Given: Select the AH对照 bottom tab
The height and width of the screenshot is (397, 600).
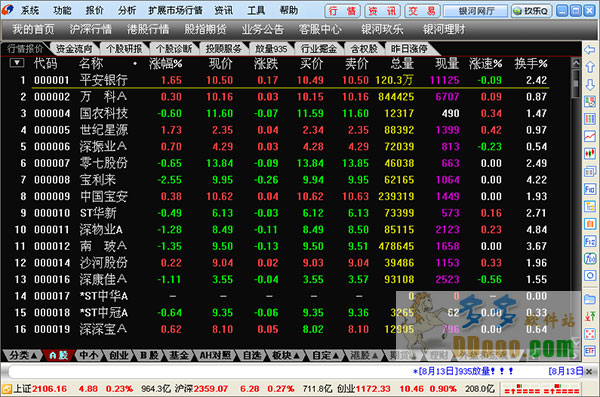Looking at the screenshot, I should [215, 356].
